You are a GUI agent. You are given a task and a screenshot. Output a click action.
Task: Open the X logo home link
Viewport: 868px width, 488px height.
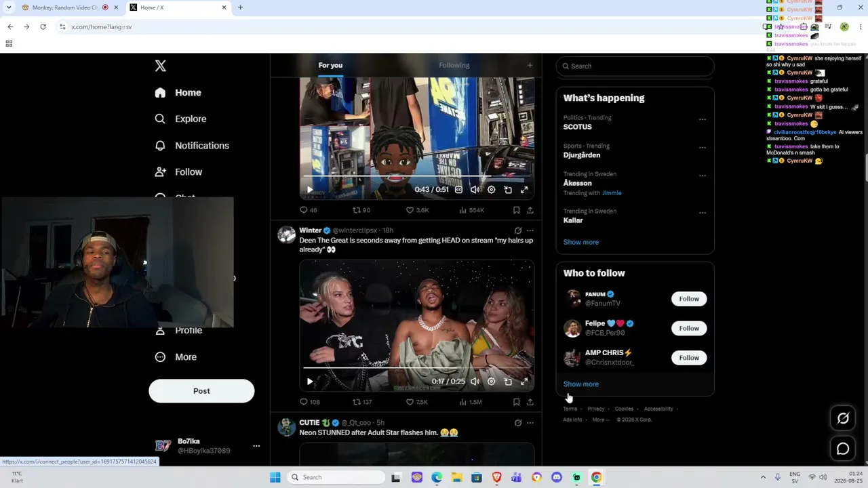[161, 66]
